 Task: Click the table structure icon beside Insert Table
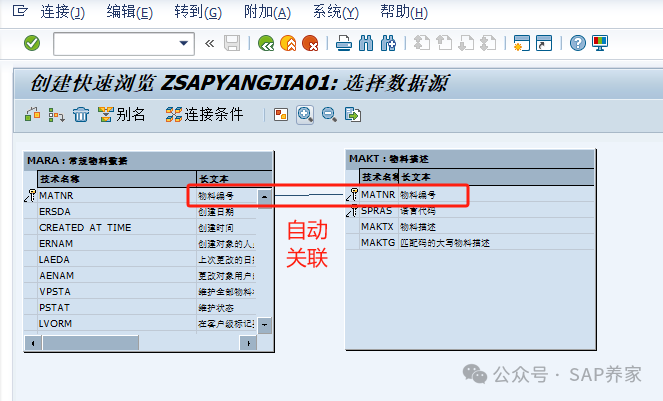click(56, 115)
